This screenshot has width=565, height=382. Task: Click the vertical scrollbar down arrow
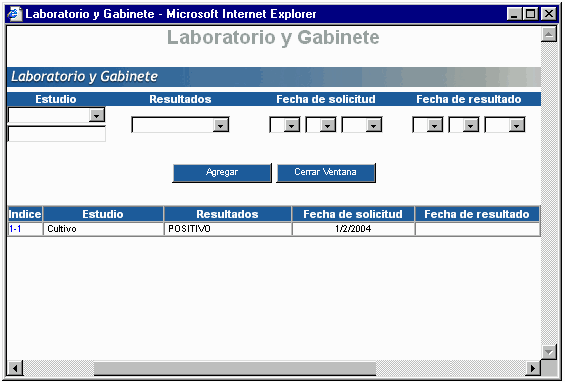tap(549, 352)
